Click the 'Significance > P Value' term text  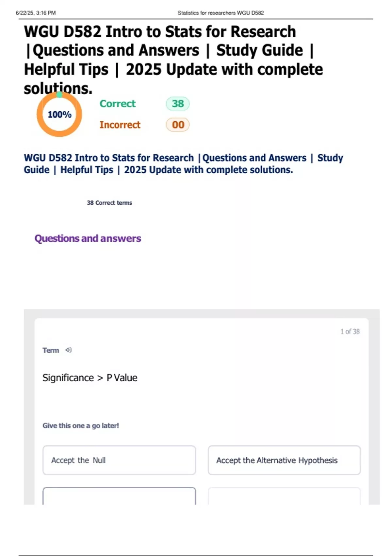tap(90, 378)
